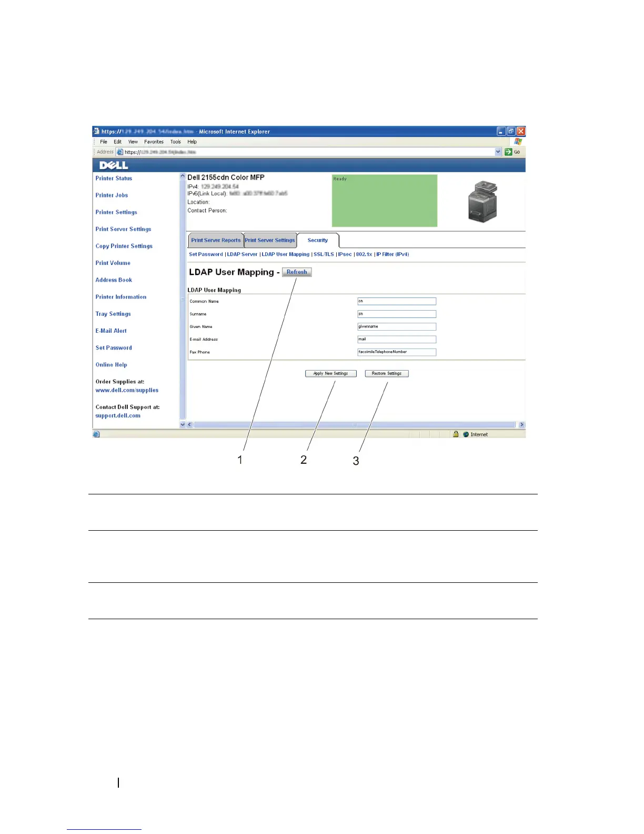Click sidebar scrollbar down arrow
Viewport: 644px width, 834px height.
point(183,424)
